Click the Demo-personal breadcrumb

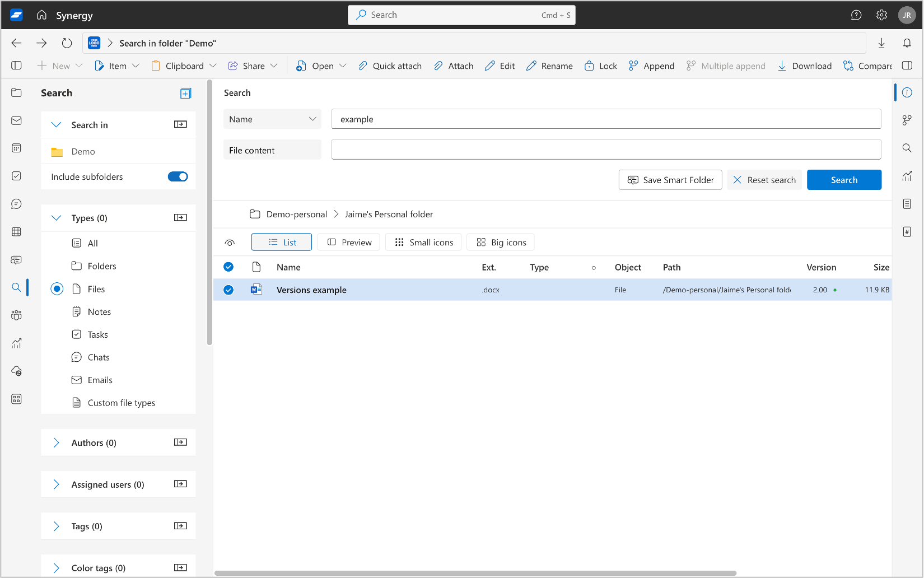click(296, 214)
